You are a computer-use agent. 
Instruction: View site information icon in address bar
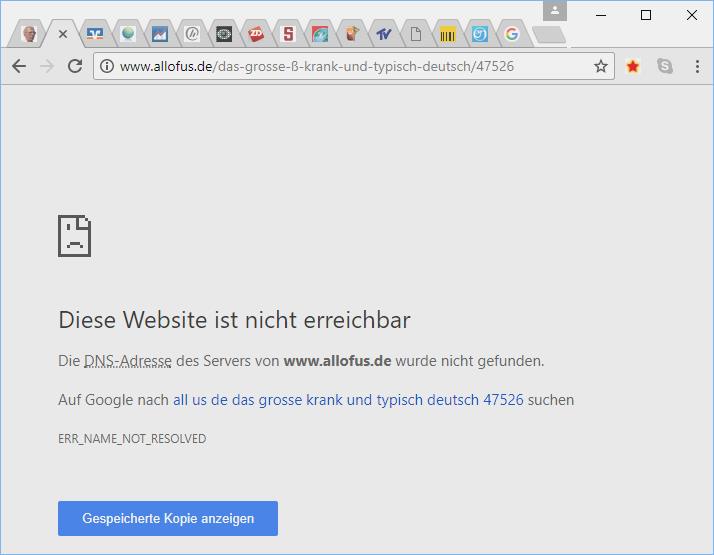point(107,66)
